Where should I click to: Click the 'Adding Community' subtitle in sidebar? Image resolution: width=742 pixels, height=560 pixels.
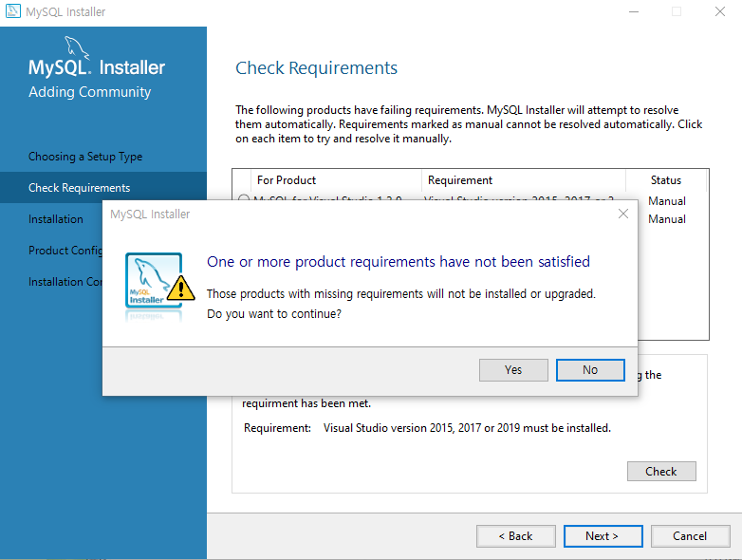(x=89, y=92)
